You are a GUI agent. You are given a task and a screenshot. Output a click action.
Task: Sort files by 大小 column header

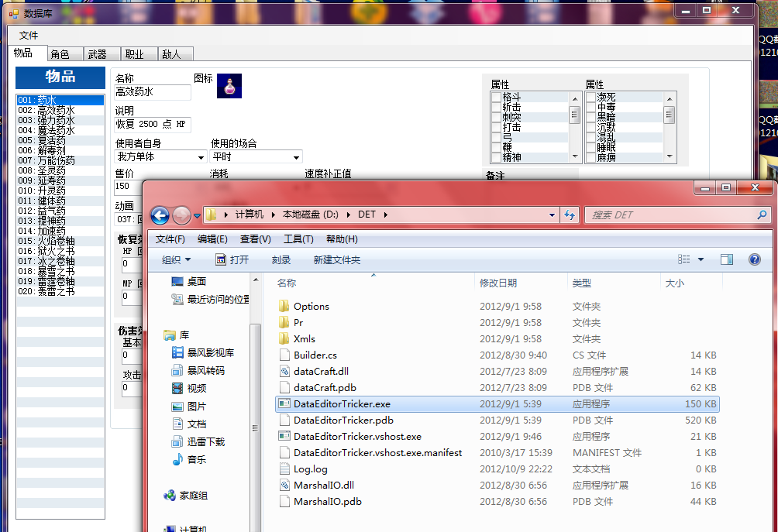[x=690, y=283]
